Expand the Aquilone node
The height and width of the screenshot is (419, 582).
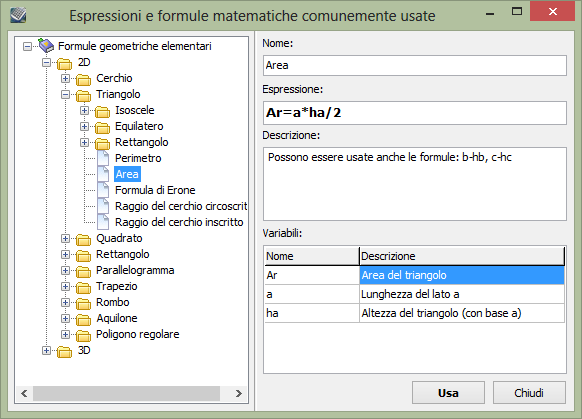click(x=65, y=318)
